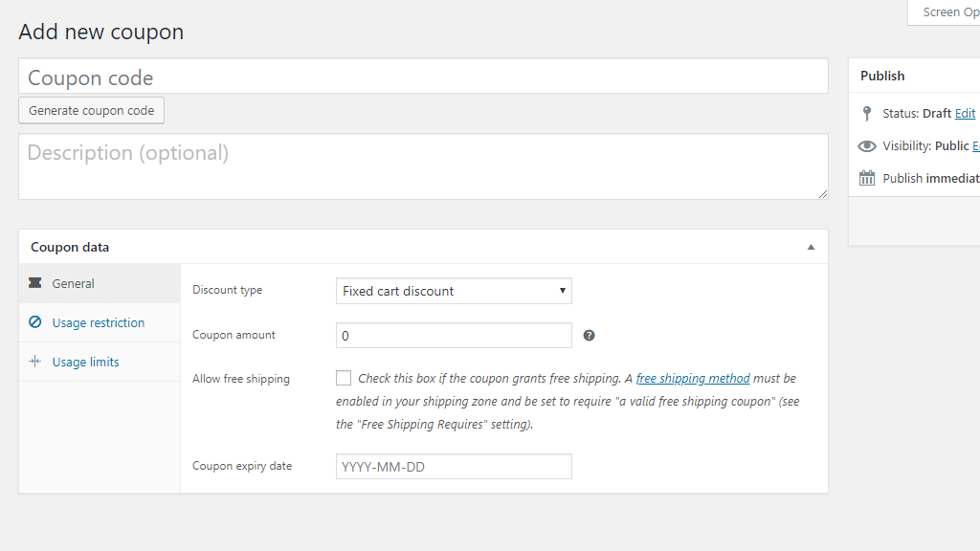The height and width of the screenshot is (551, 980).
Task: Switch to the Usage restriction tab
Action: coord(100,322)
